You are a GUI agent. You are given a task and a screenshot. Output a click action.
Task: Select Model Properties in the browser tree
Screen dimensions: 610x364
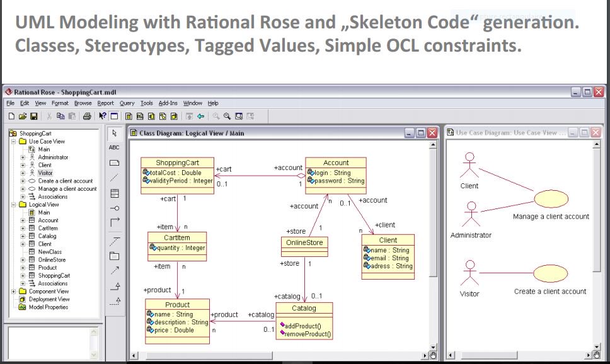point(49,307)
